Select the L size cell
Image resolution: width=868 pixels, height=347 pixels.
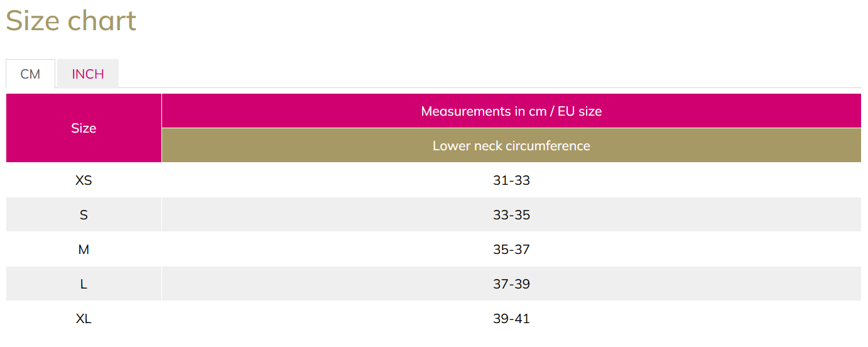[84, 284]
